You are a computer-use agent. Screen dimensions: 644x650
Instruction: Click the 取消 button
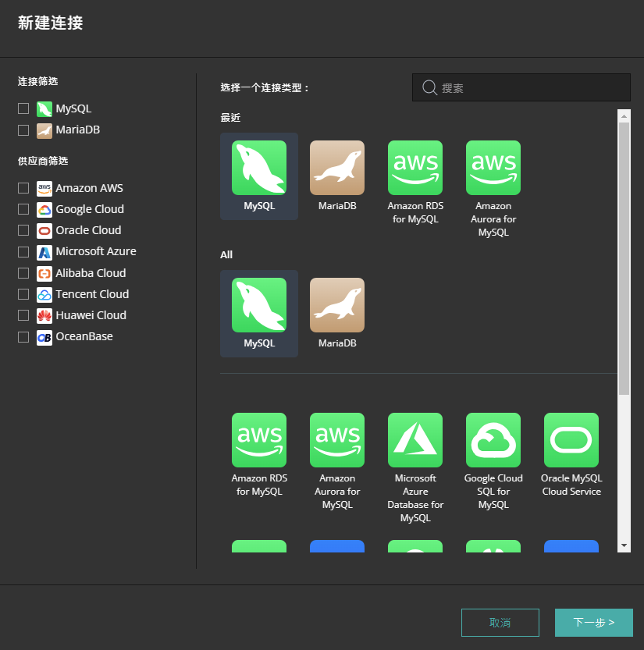coord(500,622)
